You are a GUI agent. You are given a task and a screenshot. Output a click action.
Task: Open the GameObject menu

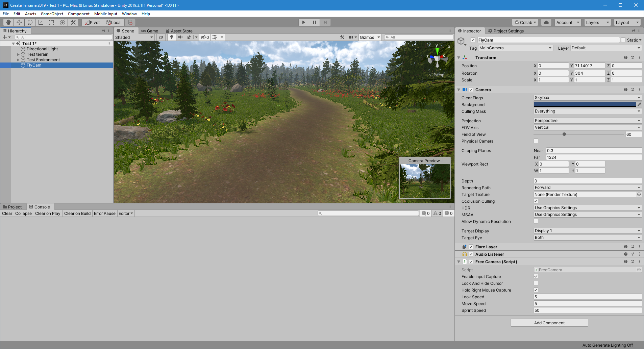pos(52,14)
